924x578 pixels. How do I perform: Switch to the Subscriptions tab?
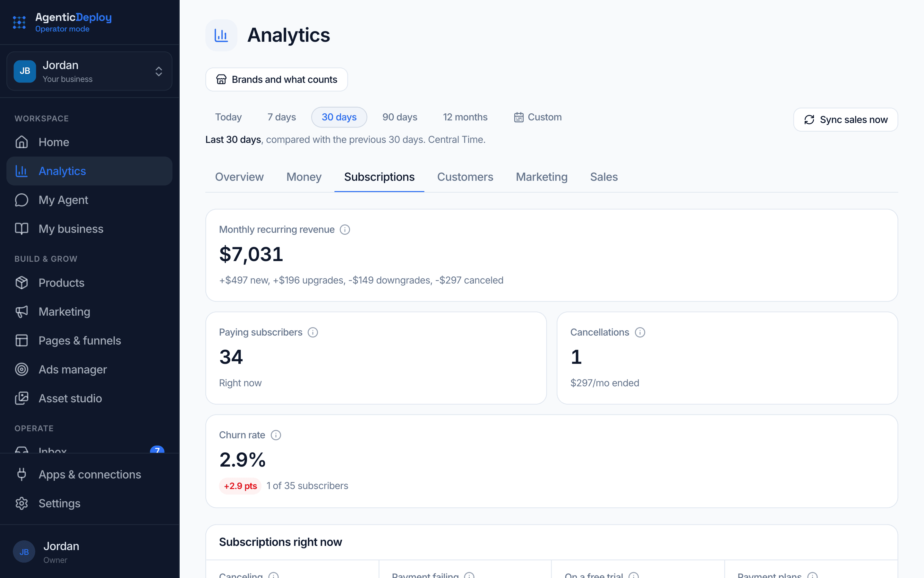(x=379, y=177)
